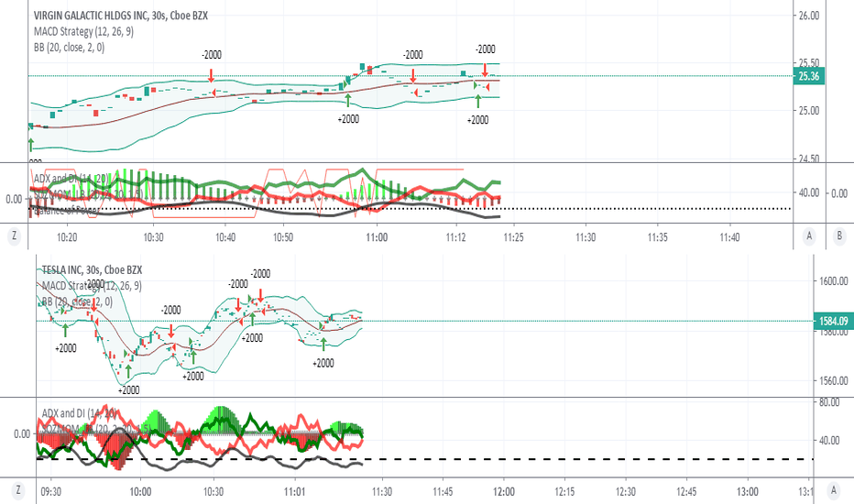Click the 1600.00 price label on Tesla axis
This screenshot has width=854, height=504.
pos(833,281)
